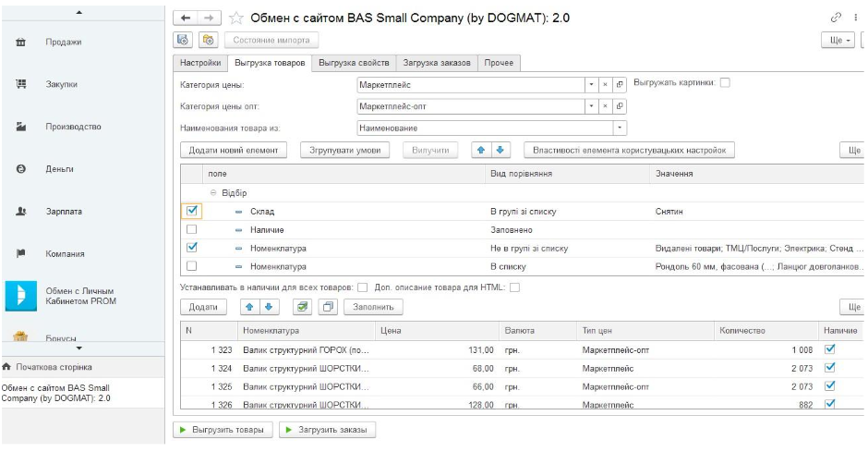Click the check-all icon above the products table
Image resolution: width=868 pixels, height=464 pixels.
(302, 307)
